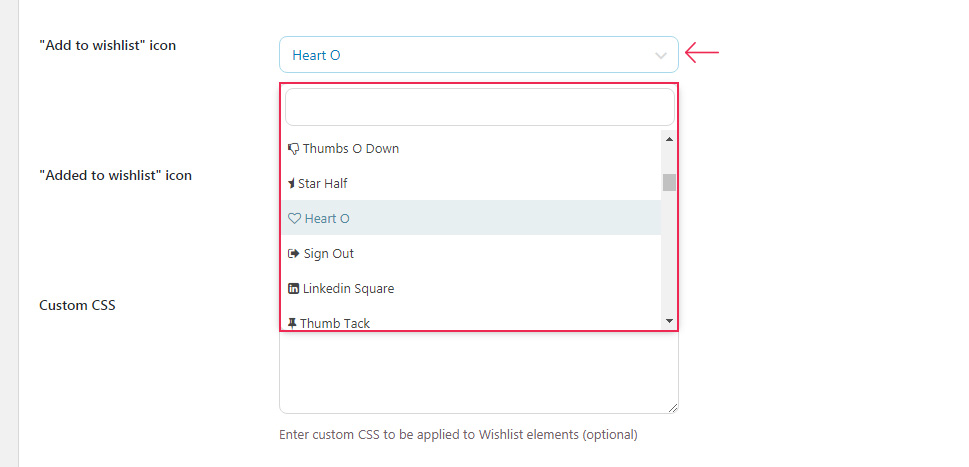
Task: Pick the "Linkedin Square" option text
Action: coord(349,289)
